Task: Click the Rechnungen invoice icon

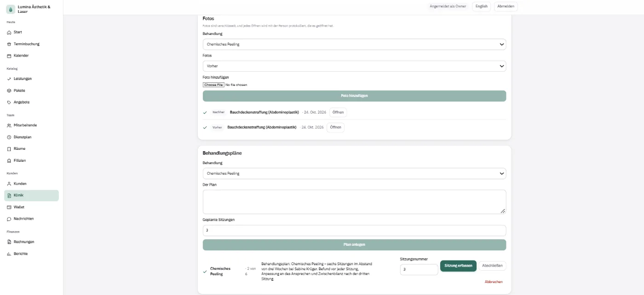Action: [x=9, y=242]
